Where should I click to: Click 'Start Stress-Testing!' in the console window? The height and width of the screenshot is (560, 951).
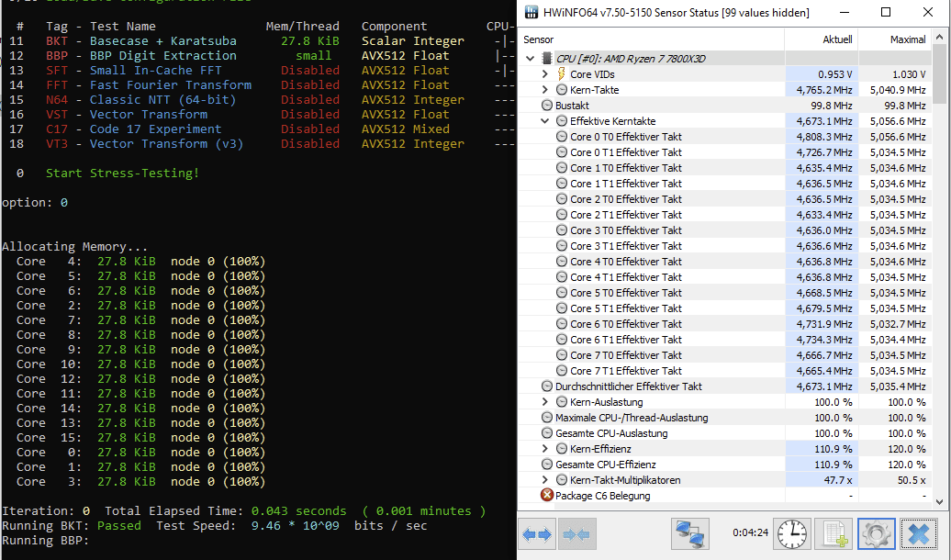click(122, 173)
